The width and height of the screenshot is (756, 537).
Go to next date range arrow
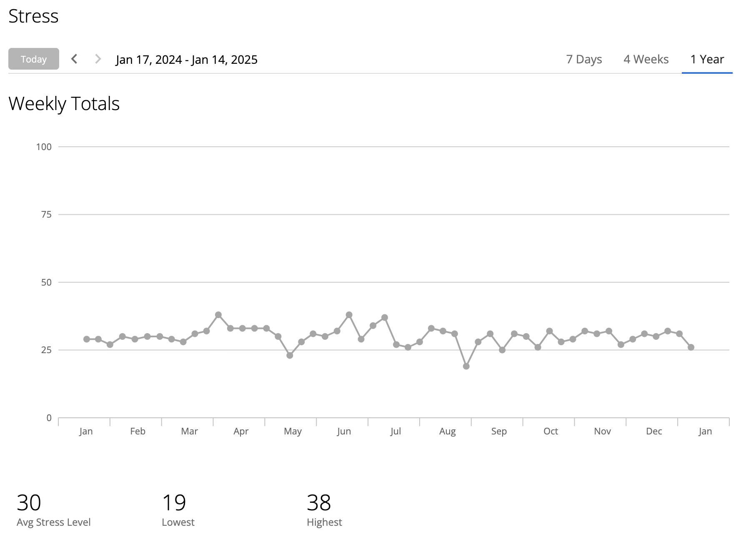point(98,59)
